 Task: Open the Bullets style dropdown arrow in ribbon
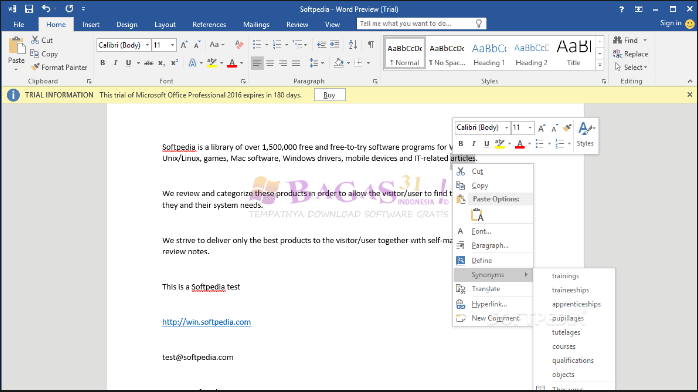(266, 45)
